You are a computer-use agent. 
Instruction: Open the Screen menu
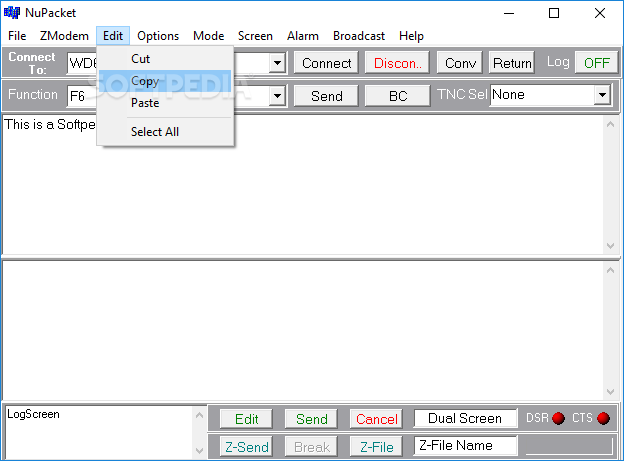tap(255, 36)
